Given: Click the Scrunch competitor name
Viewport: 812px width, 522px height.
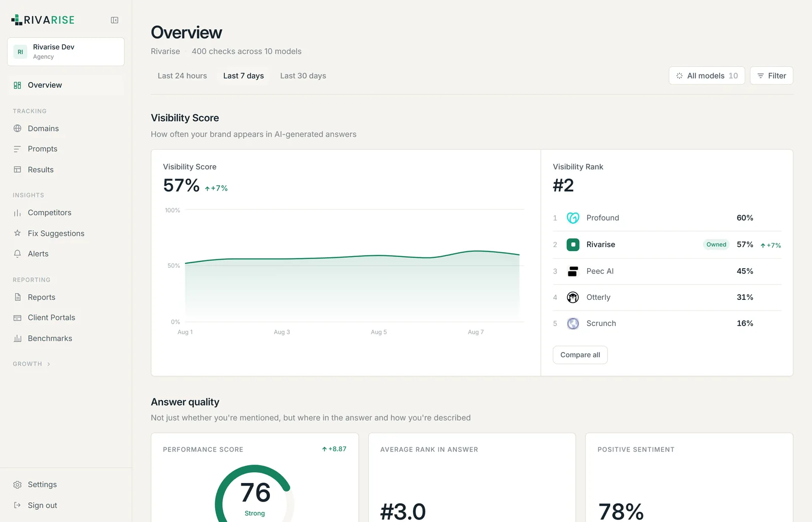Looking at the screenshot, I should coord(601,323).
